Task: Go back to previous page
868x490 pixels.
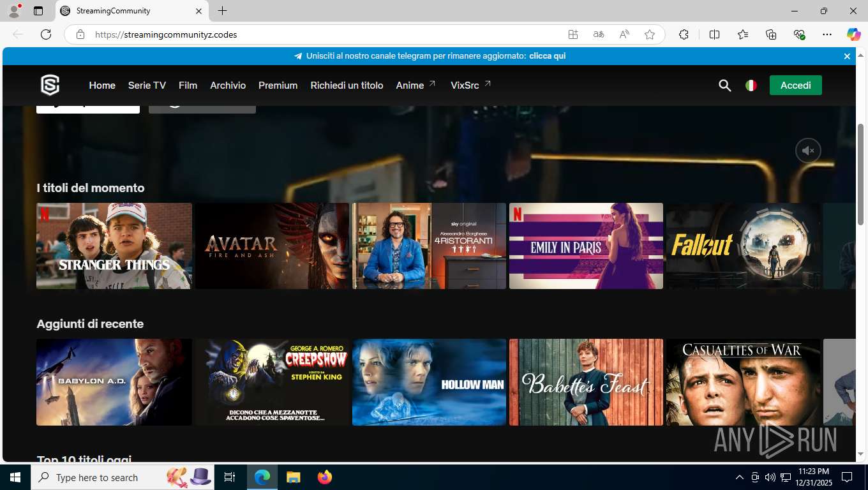Action: click(x=18, y=34)
